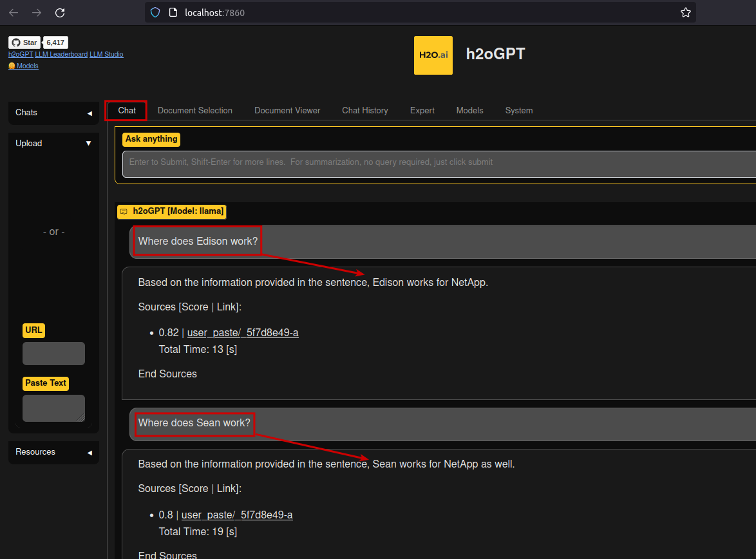Click the URL input field
Screen dimensions: 756x559
(53, 354)
